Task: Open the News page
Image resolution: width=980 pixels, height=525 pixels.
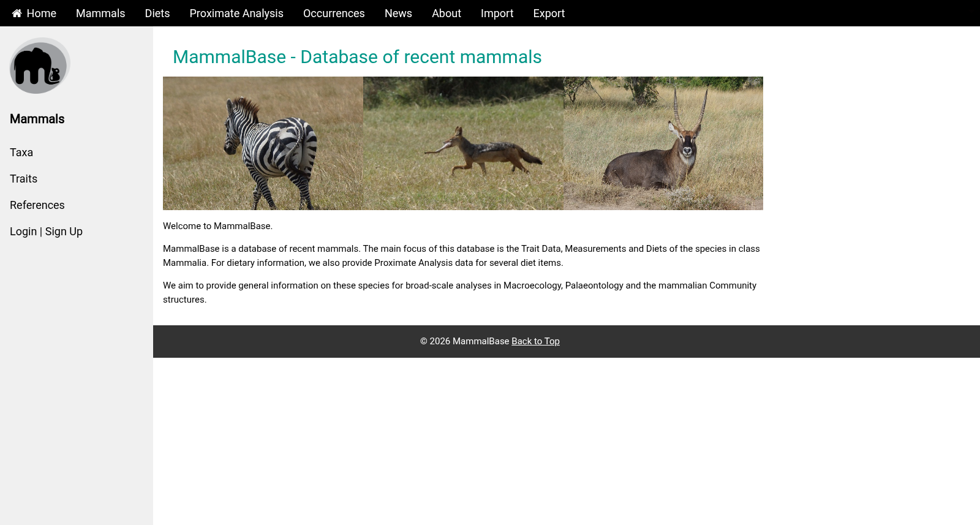Action: pos(398,13)
